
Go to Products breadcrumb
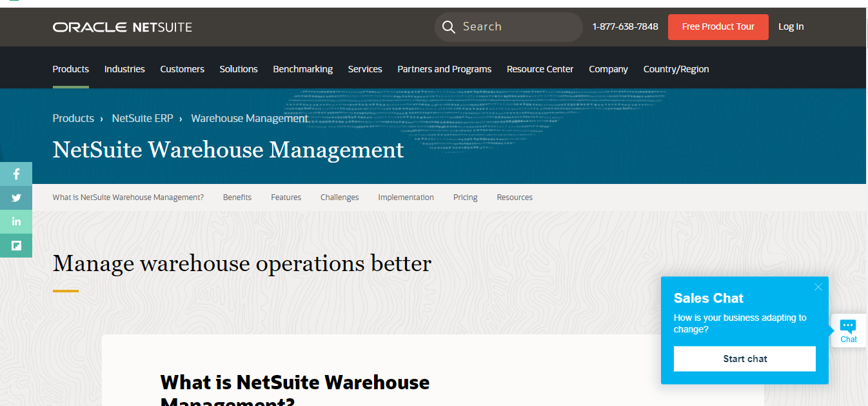tap(74, 119)
